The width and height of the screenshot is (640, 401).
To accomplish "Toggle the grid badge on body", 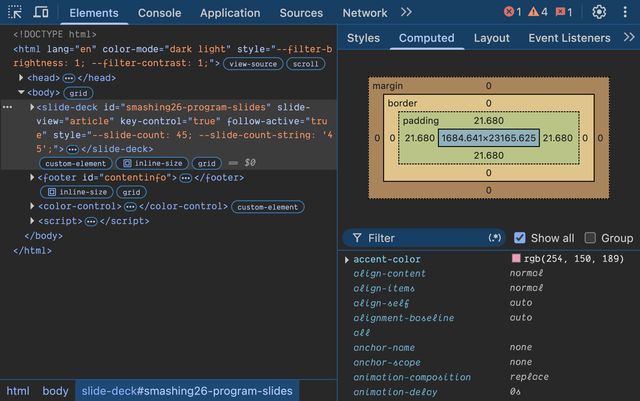I will pyautogui.click(x=78, y=93).
